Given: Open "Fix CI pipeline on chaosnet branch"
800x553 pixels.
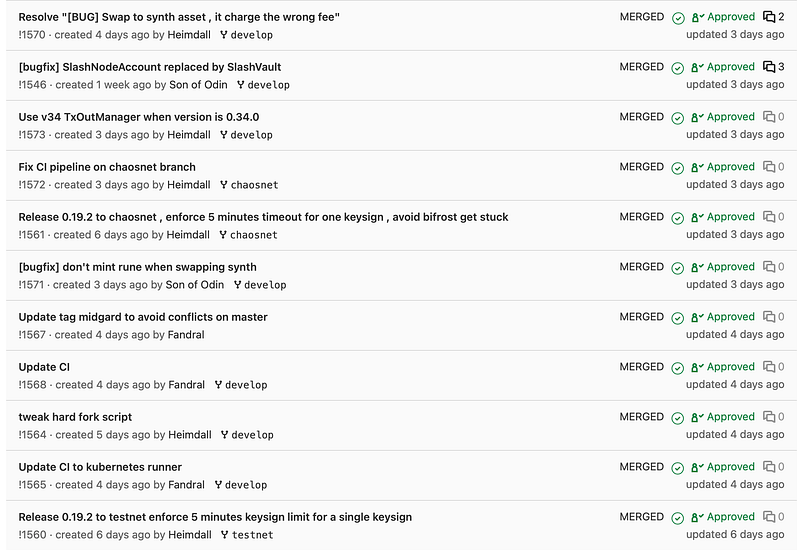Looking at the screenshot, I should [x=107, y=167].
